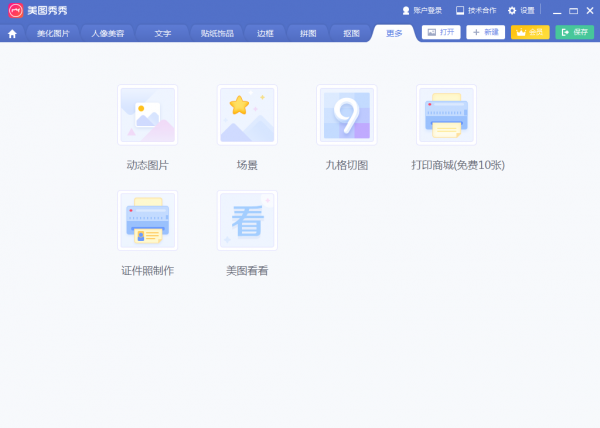Open the 场景 scene tool icon
This screenshot has height=428, width=600.
click(x=247, y=115)
